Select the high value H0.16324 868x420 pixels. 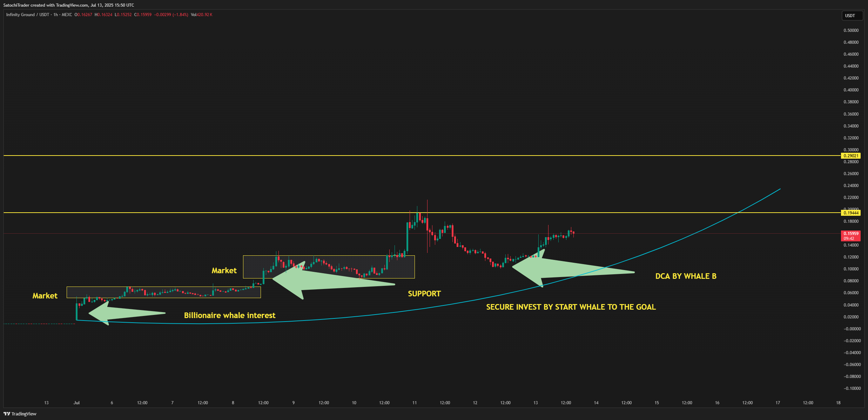103,15
